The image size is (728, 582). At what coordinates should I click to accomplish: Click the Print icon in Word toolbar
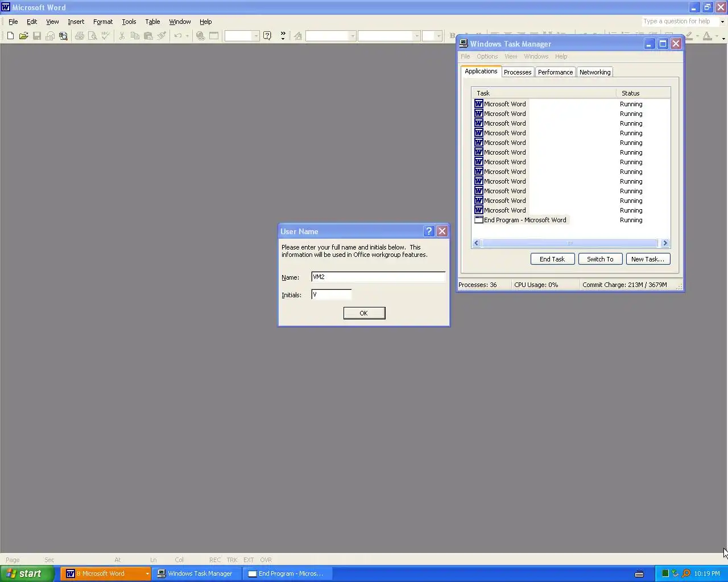(x=80, y=36)
